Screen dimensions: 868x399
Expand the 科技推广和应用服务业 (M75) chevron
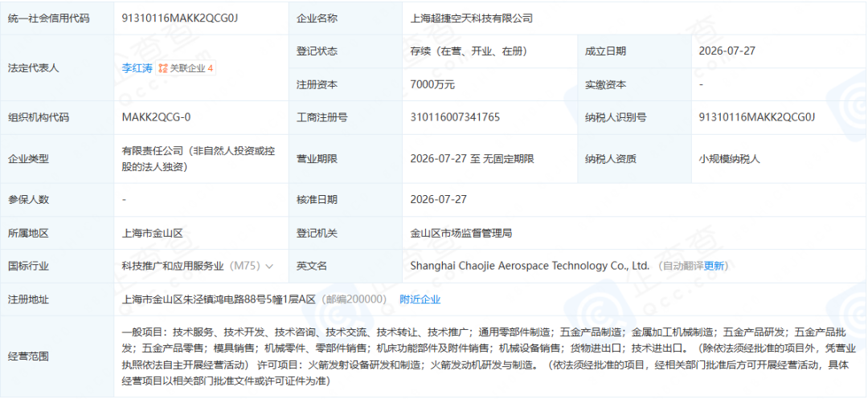coord(269,267)
